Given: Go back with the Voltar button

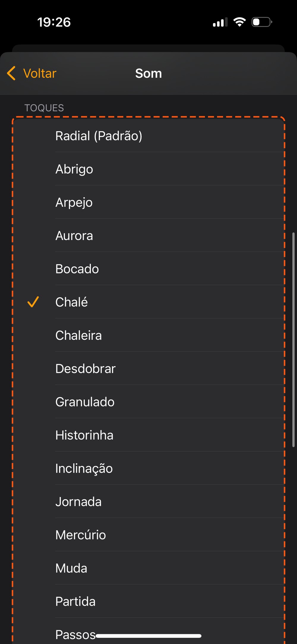Looking at the screenshot, I should [40, 73].
